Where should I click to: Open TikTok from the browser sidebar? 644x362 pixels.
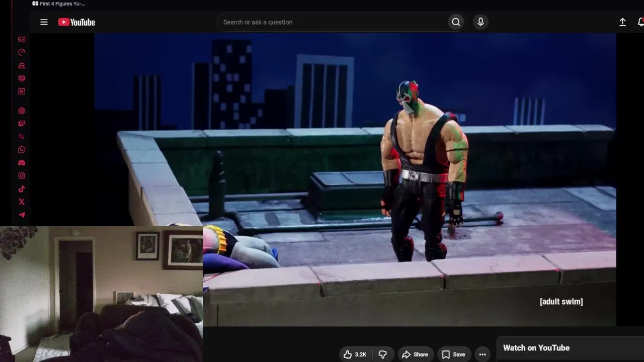click(22, 189)
